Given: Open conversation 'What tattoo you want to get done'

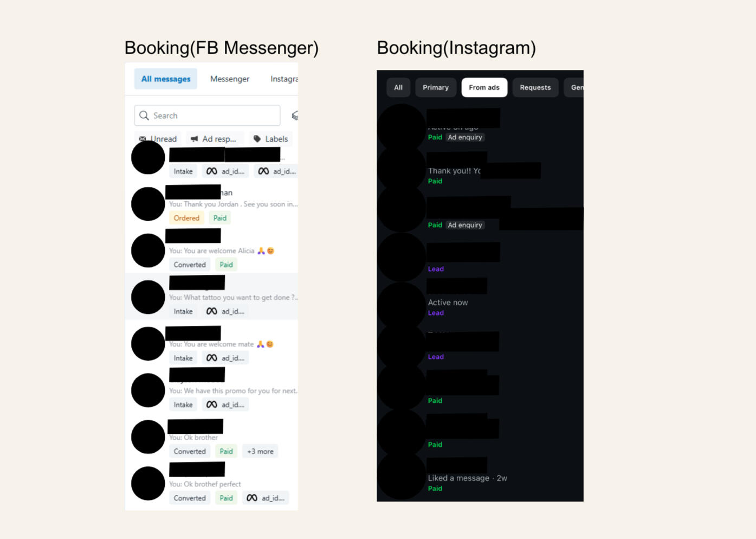Looking at the screenshot, I should click(212, 297).
